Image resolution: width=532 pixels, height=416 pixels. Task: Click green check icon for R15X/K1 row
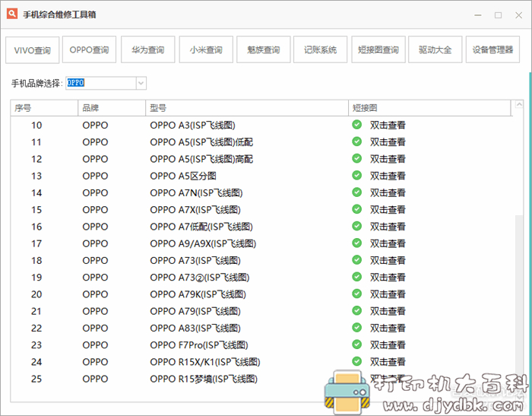356,361
